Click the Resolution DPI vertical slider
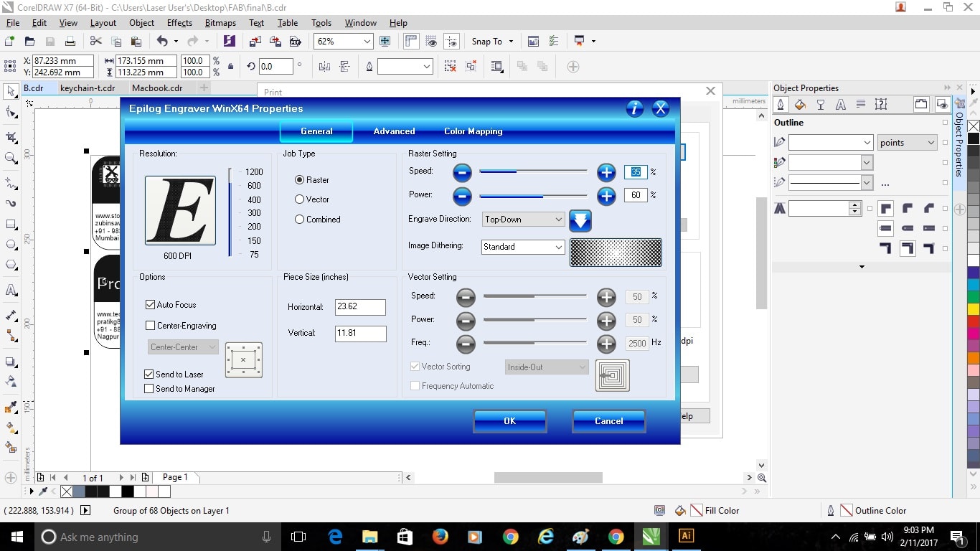This screenshot has height=551, width=980. click(230, 212)
